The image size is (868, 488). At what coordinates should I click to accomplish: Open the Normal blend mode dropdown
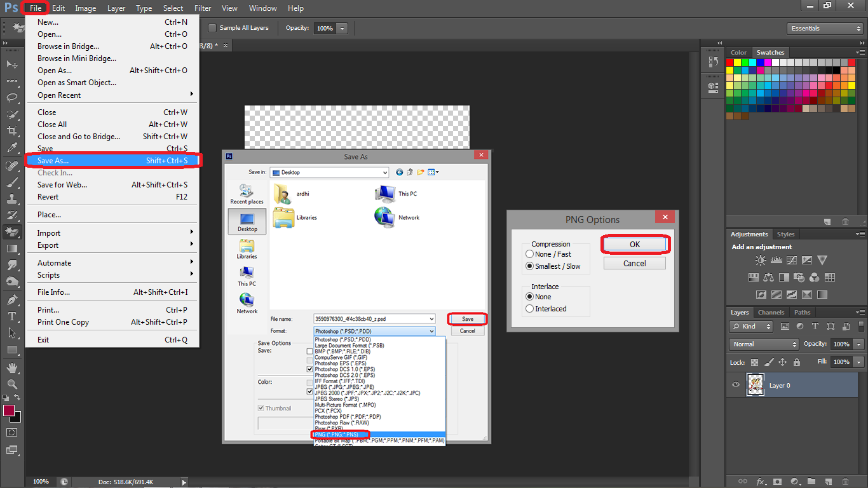click(764, 344)
